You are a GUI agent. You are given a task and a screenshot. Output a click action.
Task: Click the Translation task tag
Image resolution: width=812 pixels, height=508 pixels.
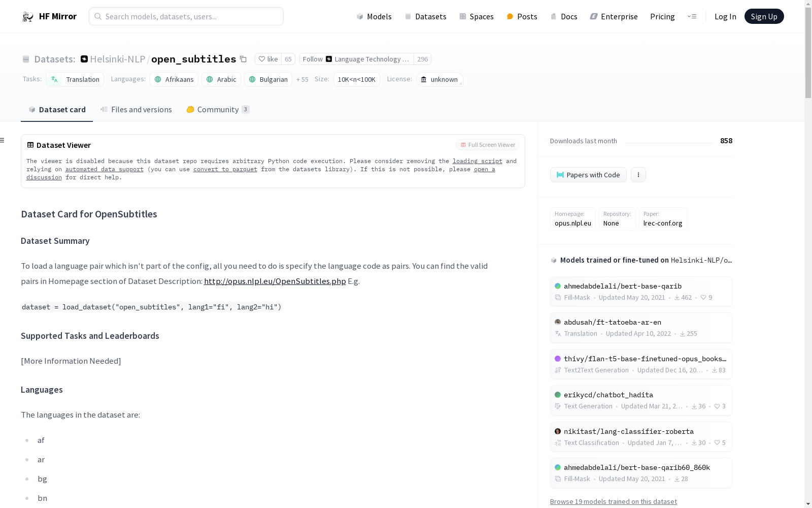point(75,79)
